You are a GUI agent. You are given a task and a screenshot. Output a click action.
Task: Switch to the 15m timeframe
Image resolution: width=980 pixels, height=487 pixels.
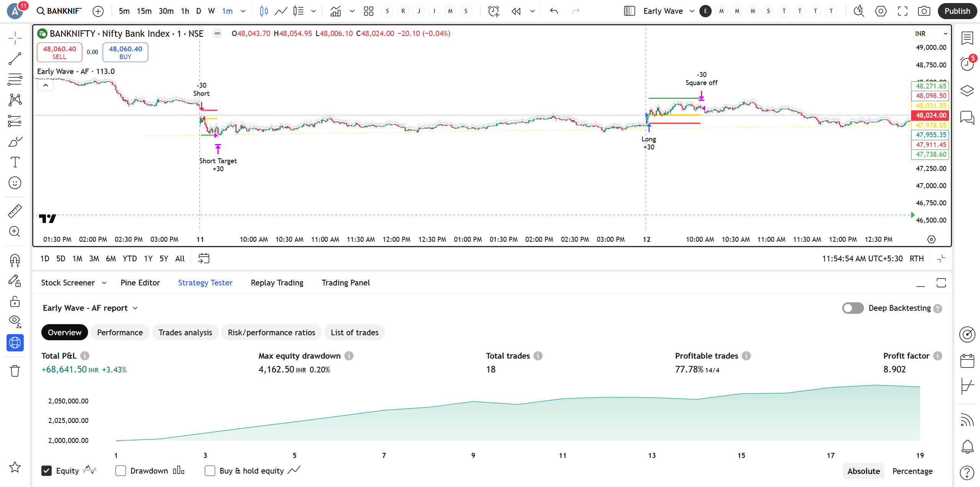pyautogui.click(x=144, y=11)
